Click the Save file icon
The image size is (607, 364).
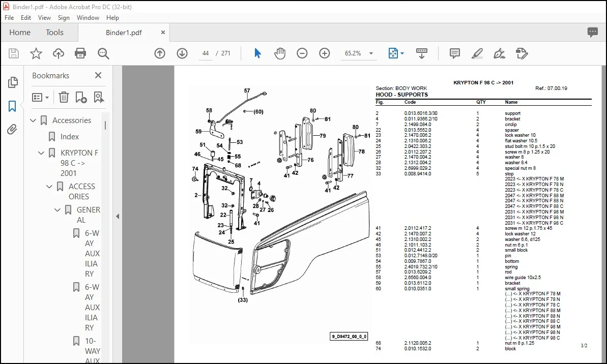14,53
